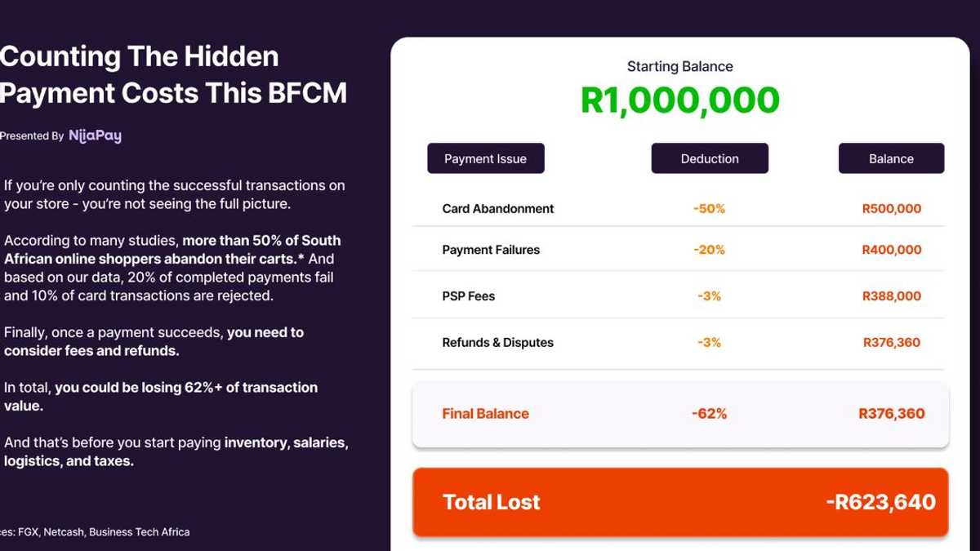Click the R500,000 balance value

pyautogui.click(x=891, y=209)
